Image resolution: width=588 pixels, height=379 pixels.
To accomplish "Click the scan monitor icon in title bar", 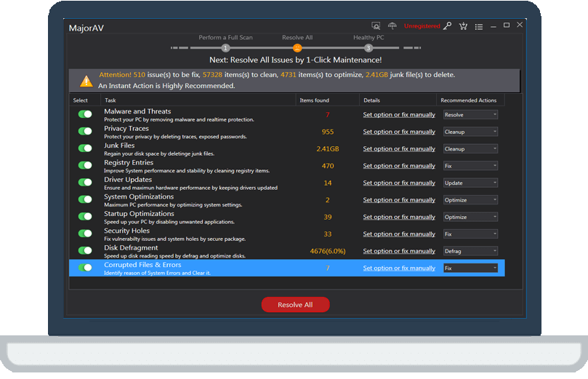I will pyautogui.click(x=376, y=26).
